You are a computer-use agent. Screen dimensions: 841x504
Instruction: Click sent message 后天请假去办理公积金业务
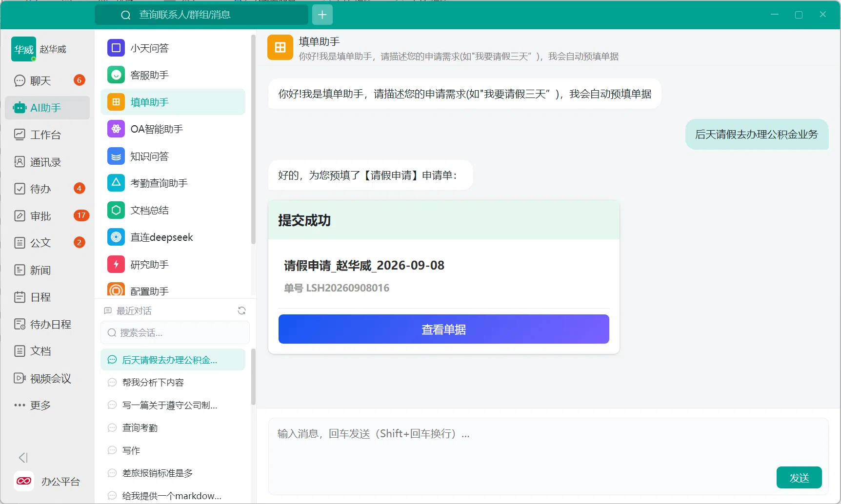(757, 135)
